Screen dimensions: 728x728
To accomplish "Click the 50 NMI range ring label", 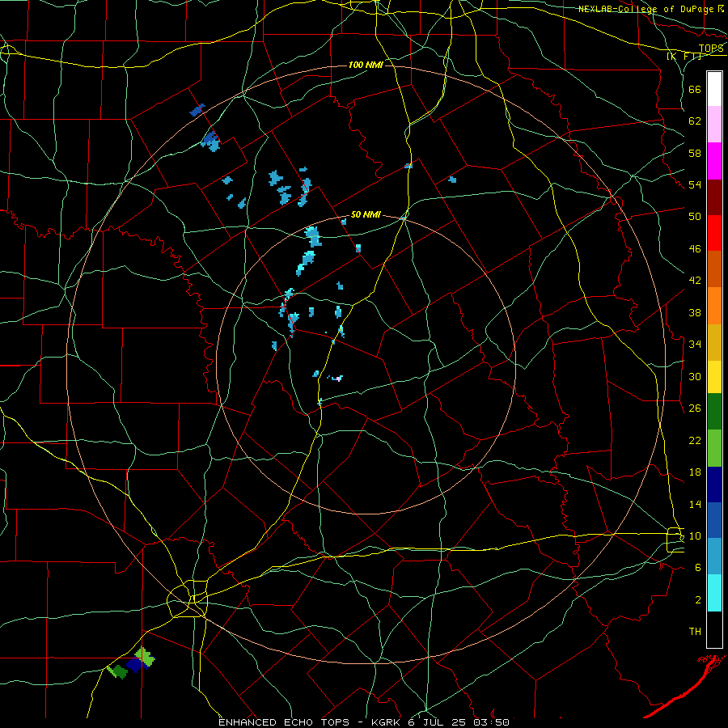I will [x=366, y=214].
